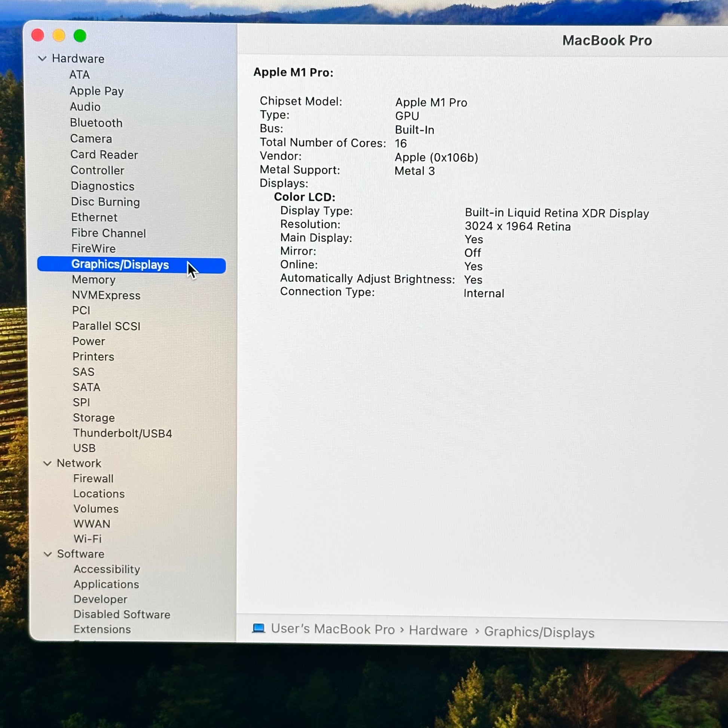Open the Camera hardware entry
The image size is (728, 728).
(x=91, y=139)
